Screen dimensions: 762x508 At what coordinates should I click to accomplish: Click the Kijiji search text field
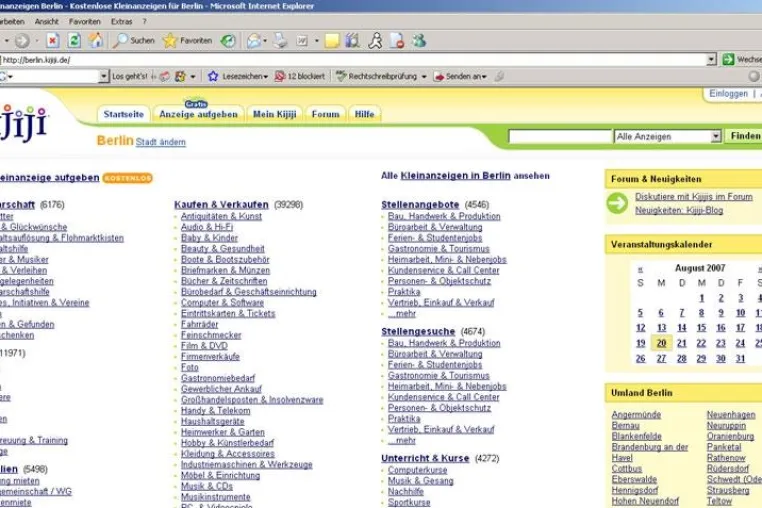[559, 137]
